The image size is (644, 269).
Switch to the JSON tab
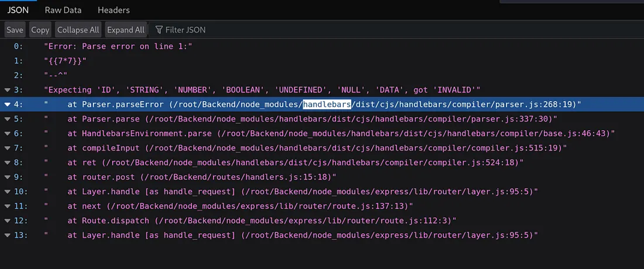[x=18, y=10]
